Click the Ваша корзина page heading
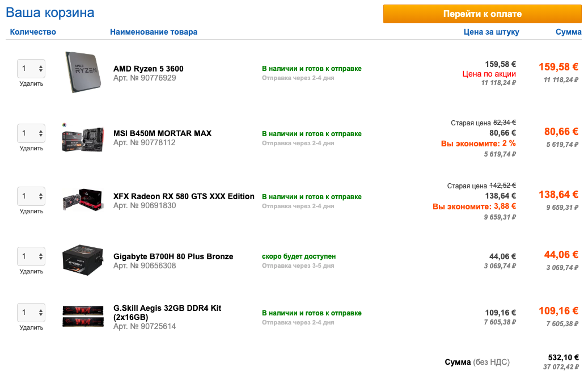Image resolution: width=588 pixels, height=375 pixels. [50, 12]
